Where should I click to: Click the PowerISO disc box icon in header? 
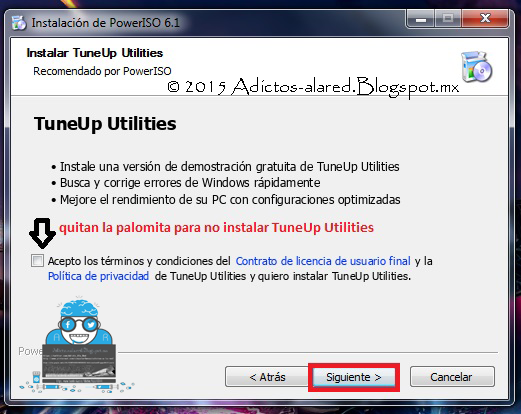coord(476,67)
